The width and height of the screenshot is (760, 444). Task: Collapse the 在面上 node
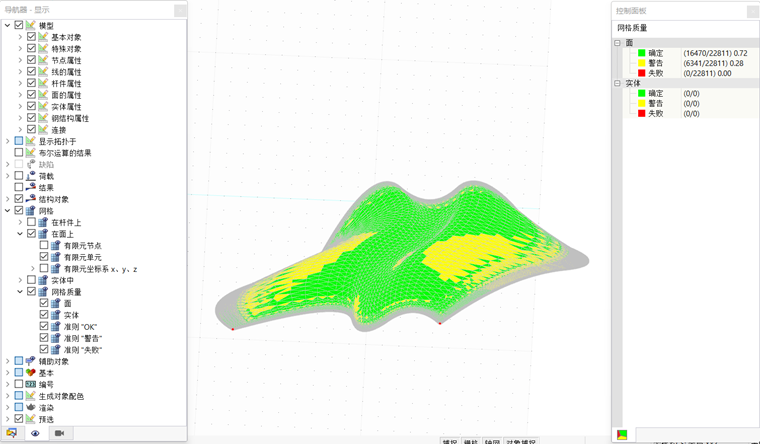pyautogui.click(x=20, y=234)
